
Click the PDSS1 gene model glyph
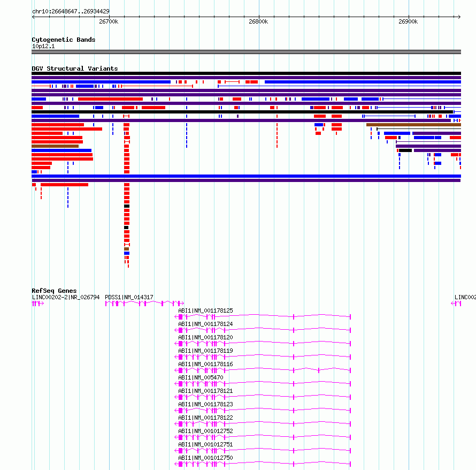click(144, 303)
